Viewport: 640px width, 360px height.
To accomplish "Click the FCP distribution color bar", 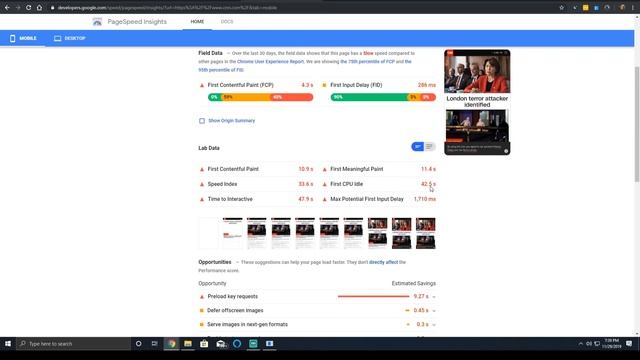I will click(x=260, y=97).
